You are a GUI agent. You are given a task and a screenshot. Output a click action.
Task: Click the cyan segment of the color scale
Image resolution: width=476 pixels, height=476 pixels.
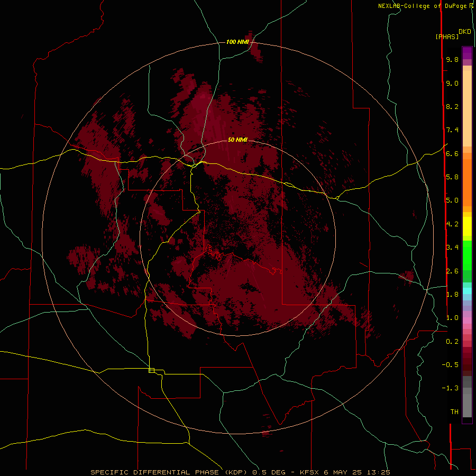coord(467,291)
